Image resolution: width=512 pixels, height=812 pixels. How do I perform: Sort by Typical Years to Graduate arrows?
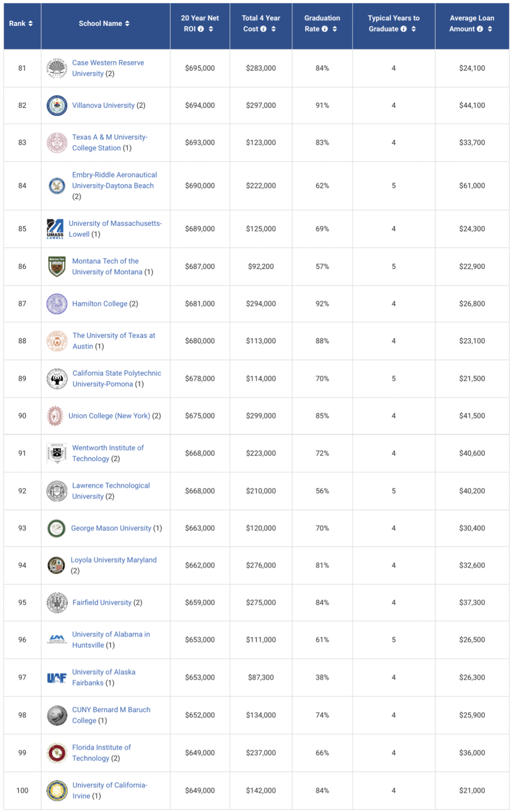414,29
